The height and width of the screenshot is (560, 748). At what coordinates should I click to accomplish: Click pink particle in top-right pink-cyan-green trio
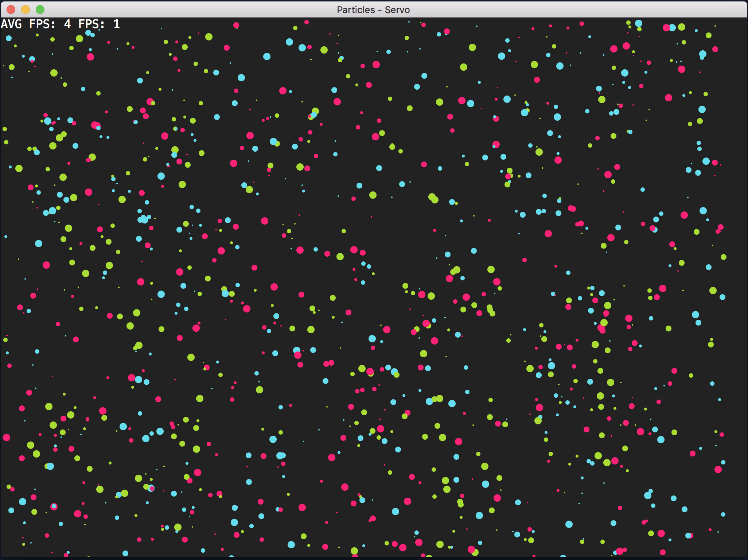pos(666,28)
